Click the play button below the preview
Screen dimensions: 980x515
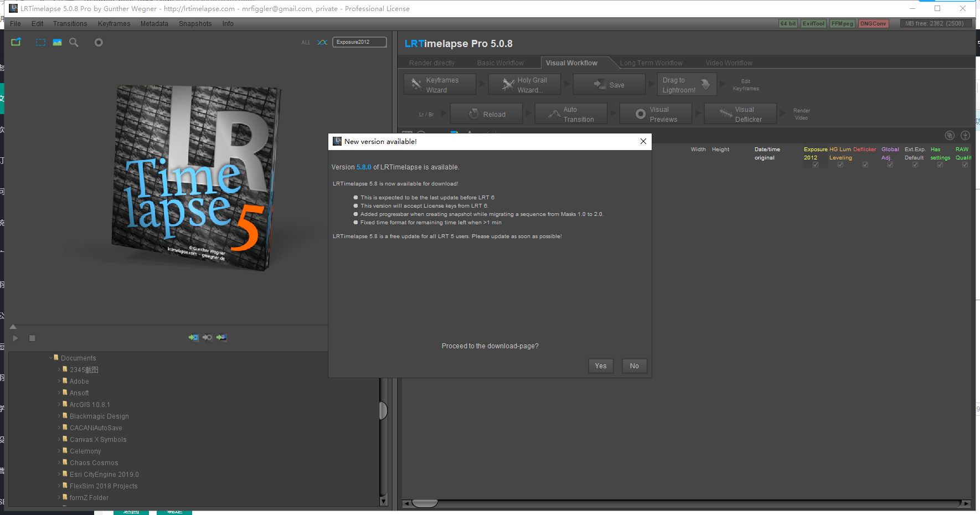point(16,338)
